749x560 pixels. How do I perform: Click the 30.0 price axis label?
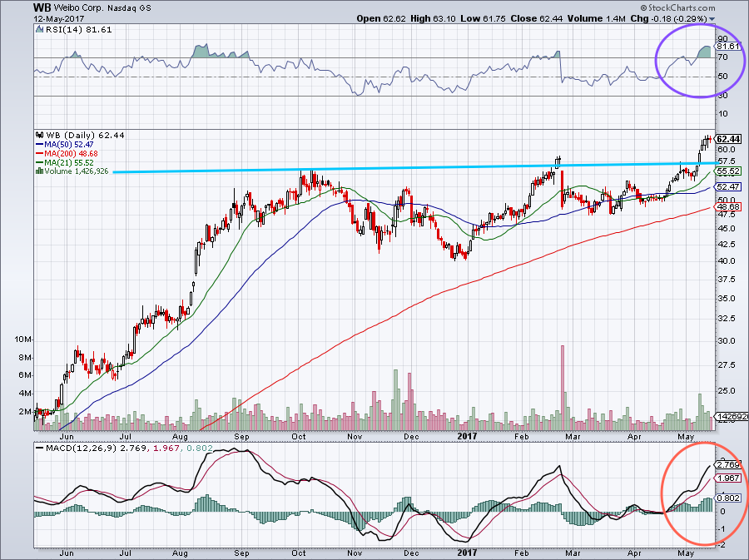coord(726,341)
